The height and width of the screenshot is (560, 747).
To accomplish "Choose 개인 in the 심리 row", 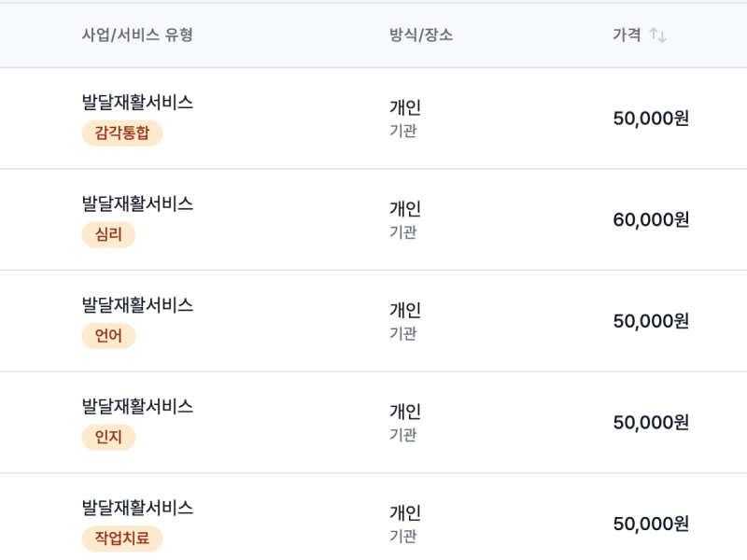I will pos(402,209).
